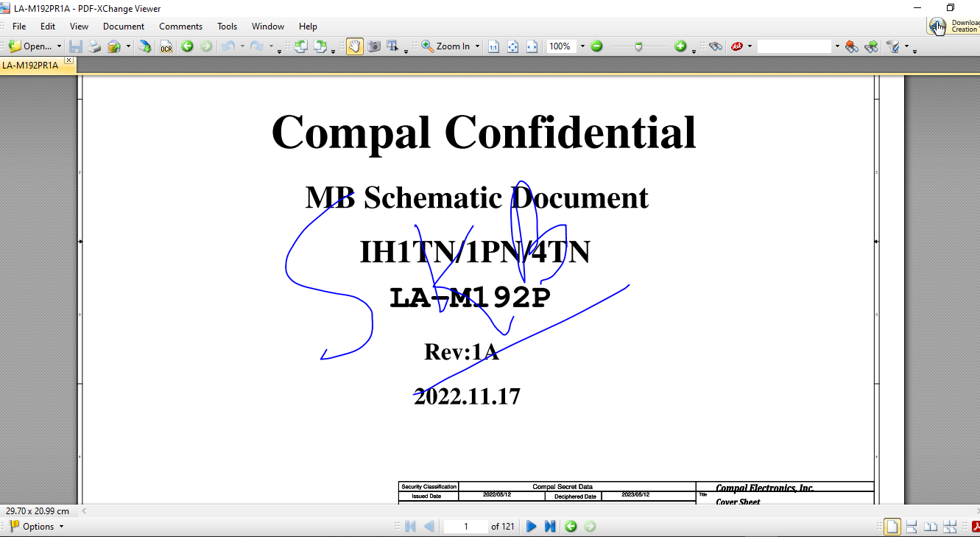Open the Comments menu
Image resolution: width=980 pixels, height=537 pixels.
pos(181,27)
